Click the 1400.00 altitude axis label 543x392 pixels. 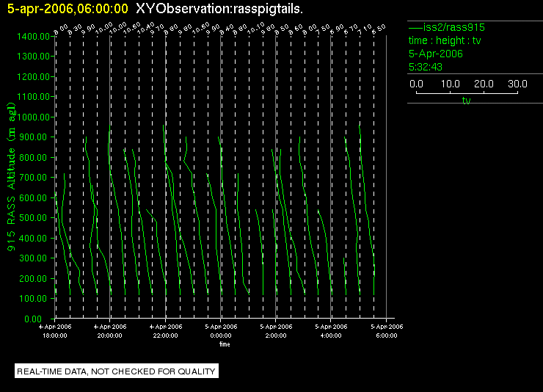coord(33,37)
